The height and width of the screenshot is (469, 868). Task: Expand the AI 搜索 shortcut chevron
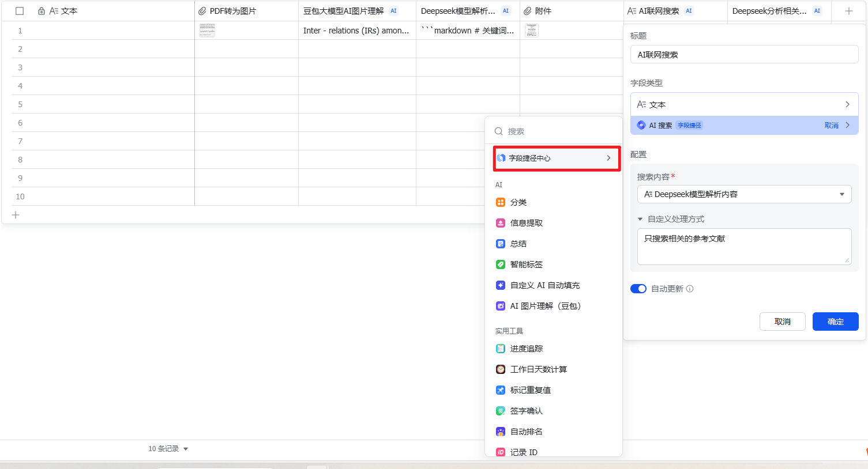click(x=847, y=125)
